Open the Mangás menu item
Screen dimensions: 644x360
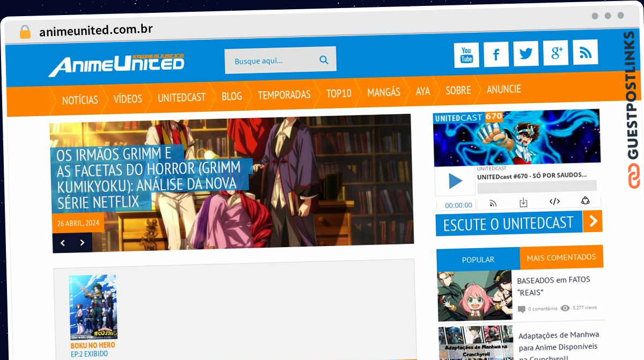[384, 92]
